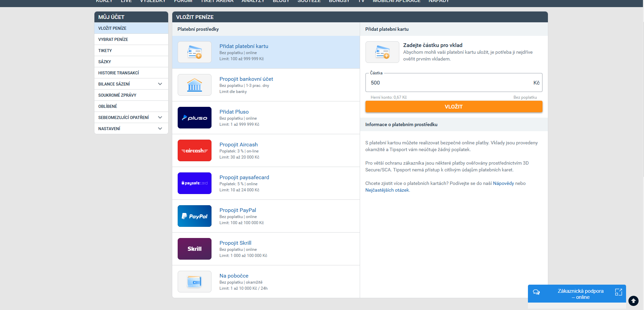Click the add payment card icon in list

click(x=195, y=52)
